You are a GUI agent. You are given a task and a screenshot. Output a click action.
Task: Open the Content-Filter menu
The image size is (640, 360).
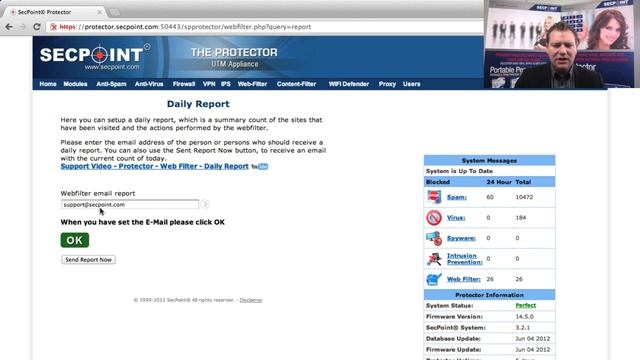click(x=296, y=84)
